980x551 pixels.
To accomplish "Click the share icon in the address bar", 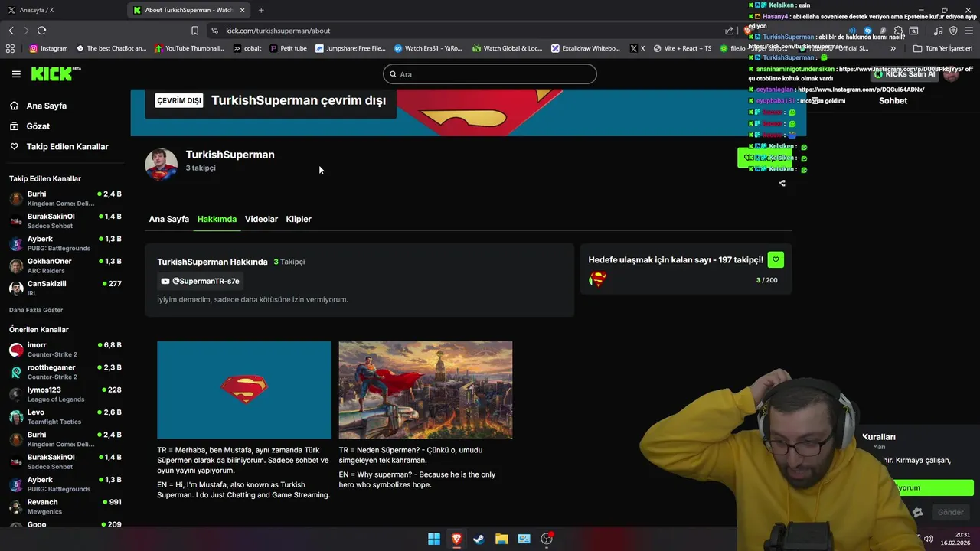I will pyautogui.click(x=729, y=31).
